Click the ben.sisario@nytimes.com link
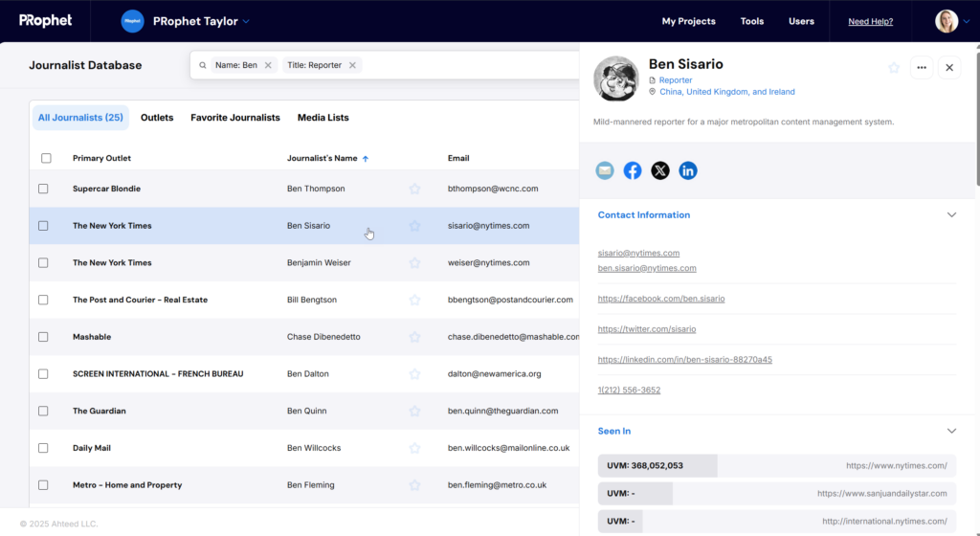 [x=647, y=268]
